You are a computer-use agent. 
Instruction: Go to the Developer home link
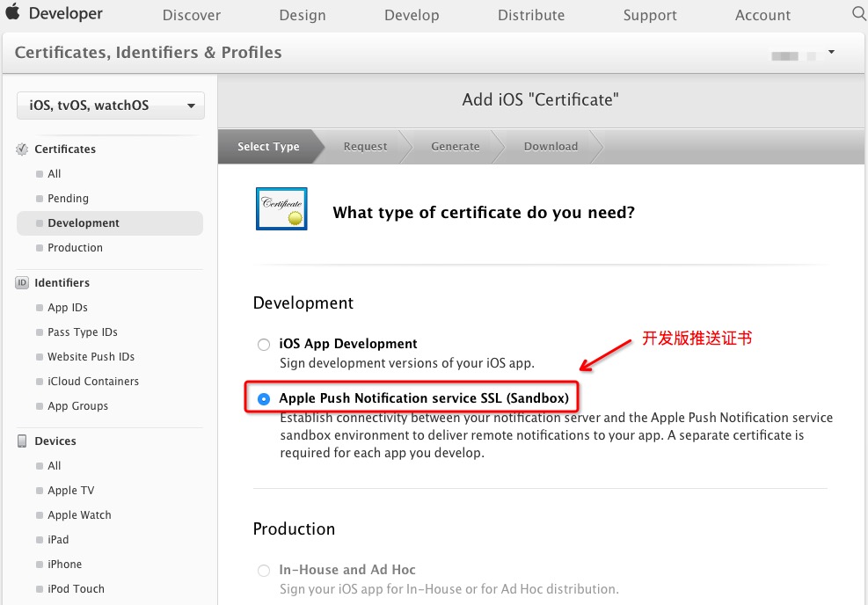(65, 12)
